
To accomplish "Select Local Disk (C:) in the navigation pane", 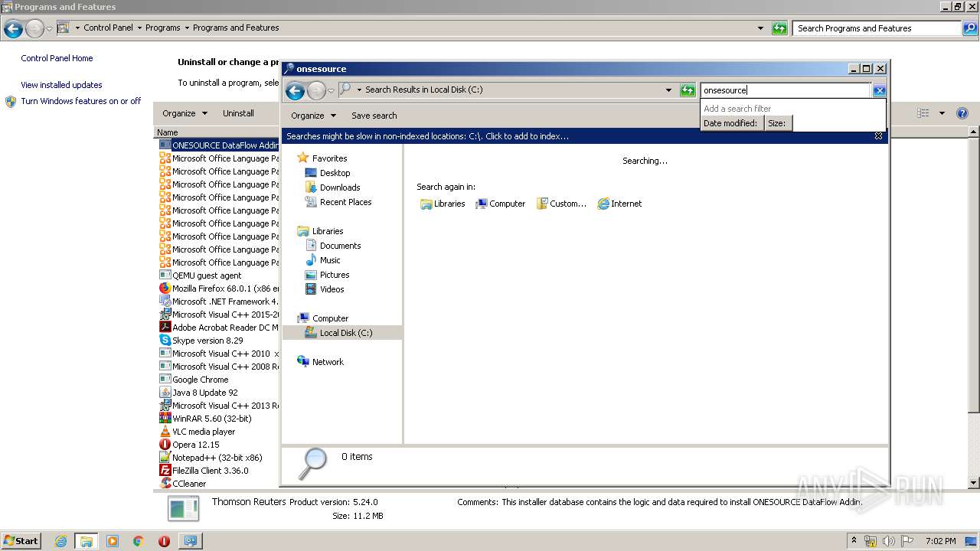I will 342,333.
